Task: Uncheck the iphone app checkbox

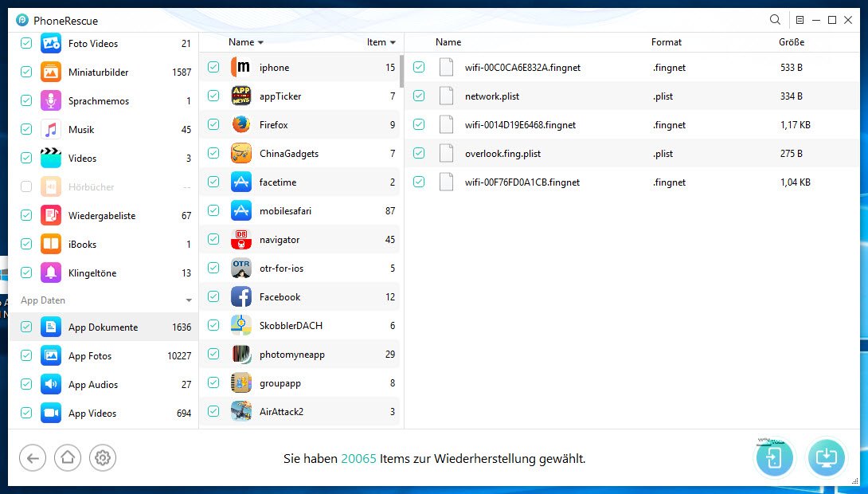Action: coord(213,67)
